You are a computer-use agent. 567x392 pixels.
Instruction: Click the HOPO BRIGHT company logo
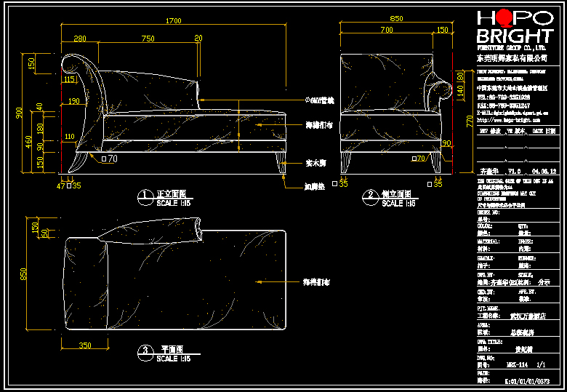coord(515,27)
